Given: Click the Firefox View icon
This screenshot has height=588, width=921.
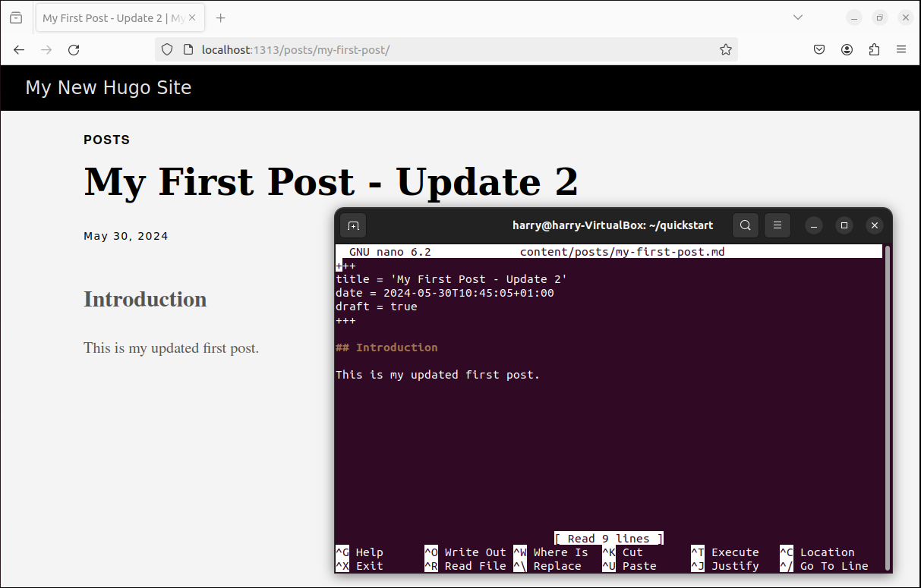Looking at the screenshot, I should [16, 17].
